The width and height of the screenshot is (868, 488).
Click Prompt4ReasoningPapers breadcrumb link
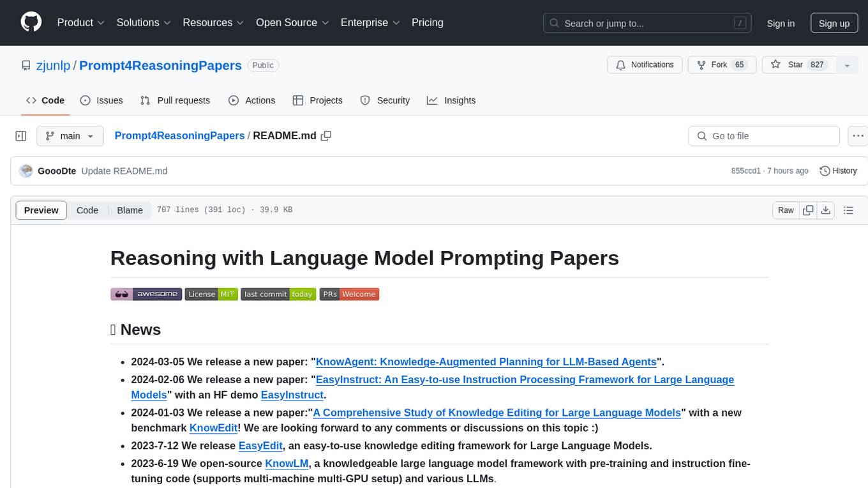(x=179, y=136)
